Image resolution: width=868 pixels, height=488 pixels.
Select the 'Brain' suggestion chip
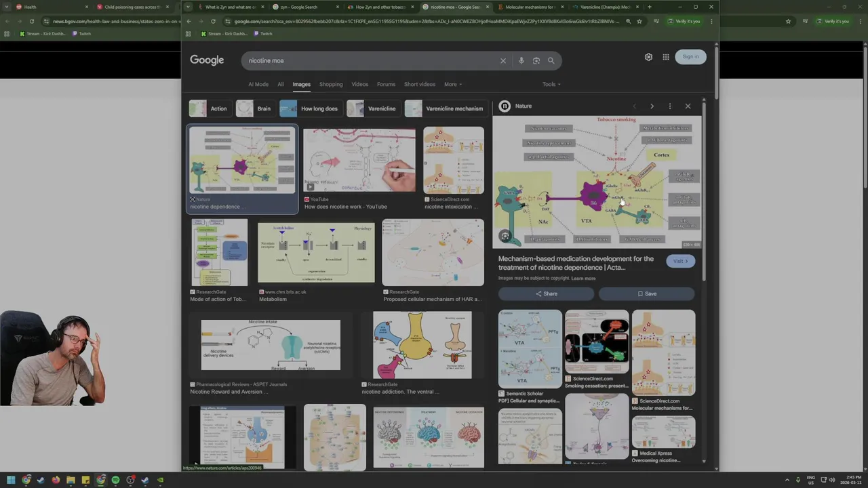[x=254, y=108]
